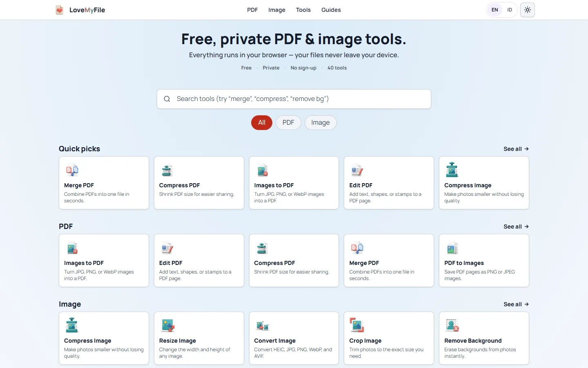Click the Edit PDF icon in PDF section
Screen dimensions: 588x368
[167, 247]
